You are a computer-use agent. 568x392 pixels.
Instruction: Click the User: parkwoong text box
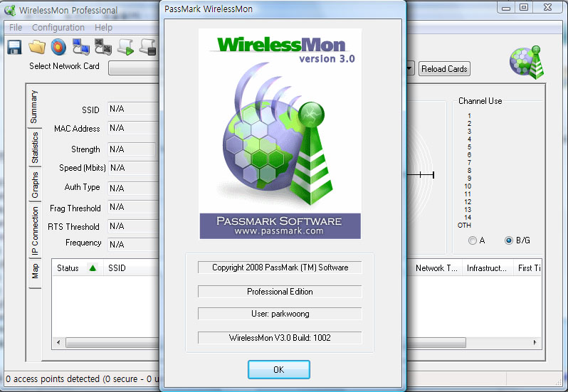click(280, 314)
